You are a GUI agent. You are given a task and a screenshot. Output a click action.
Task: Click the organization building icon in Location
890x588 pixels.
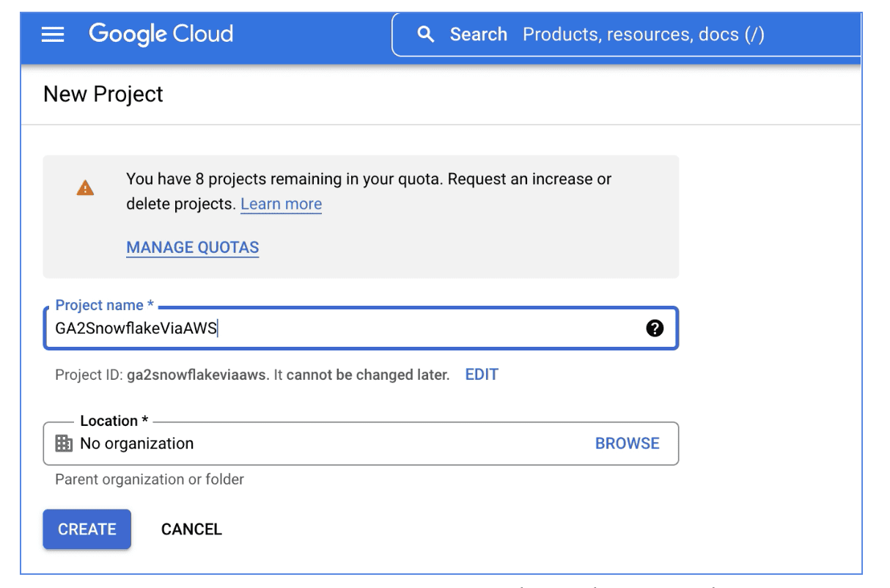(x=64, y=444)
